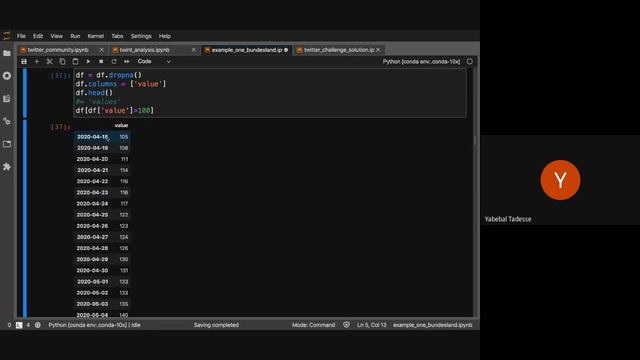Select the 2020-04-20 table row
This screenshot has width=640, height=360.
pos(102,159)
